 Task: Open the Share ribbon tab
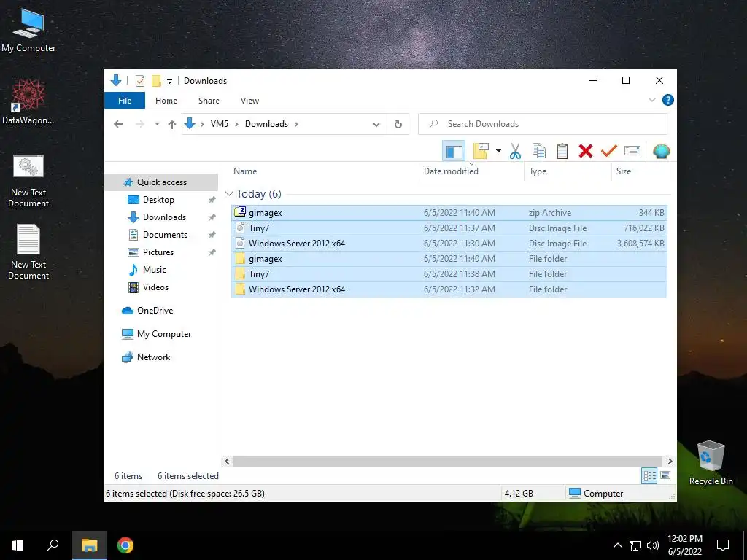(x=209, y=101)
